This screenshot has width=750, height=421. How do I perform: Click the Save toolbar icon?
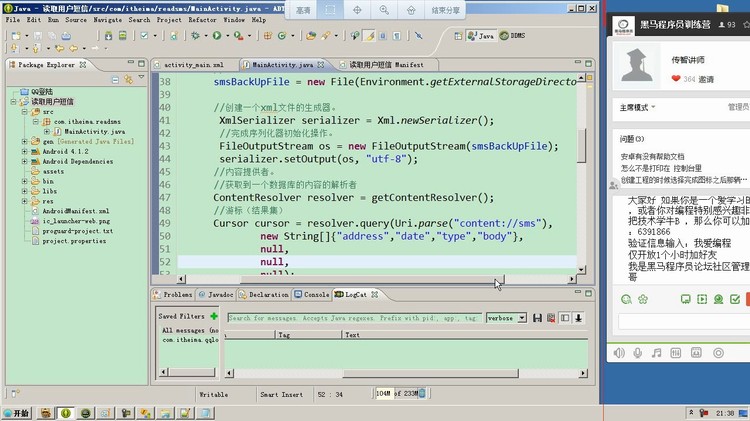click(38, 36)
